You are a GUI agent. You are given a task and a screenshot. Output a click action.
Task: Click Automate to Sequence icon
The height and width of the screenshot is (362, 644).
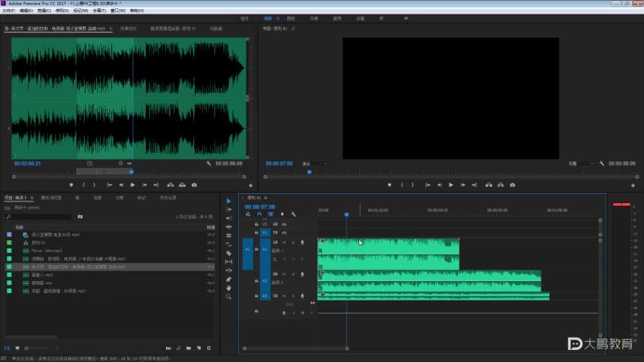coord(168,348)
